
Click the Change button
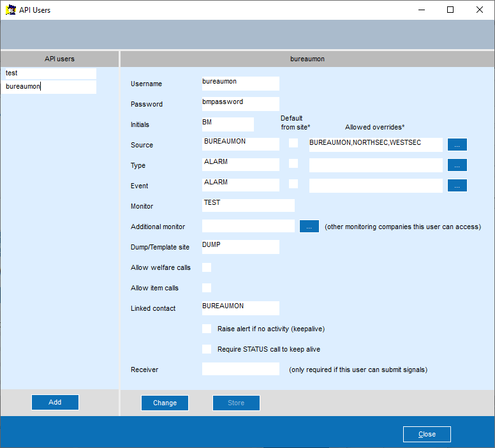tap(165, 403)
